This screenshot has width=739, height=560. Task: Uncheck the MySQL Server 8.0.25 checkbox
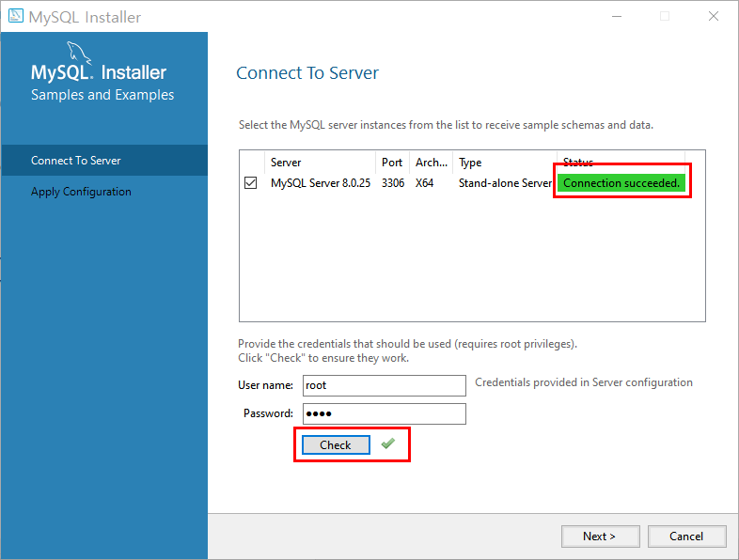coord(251,182)
